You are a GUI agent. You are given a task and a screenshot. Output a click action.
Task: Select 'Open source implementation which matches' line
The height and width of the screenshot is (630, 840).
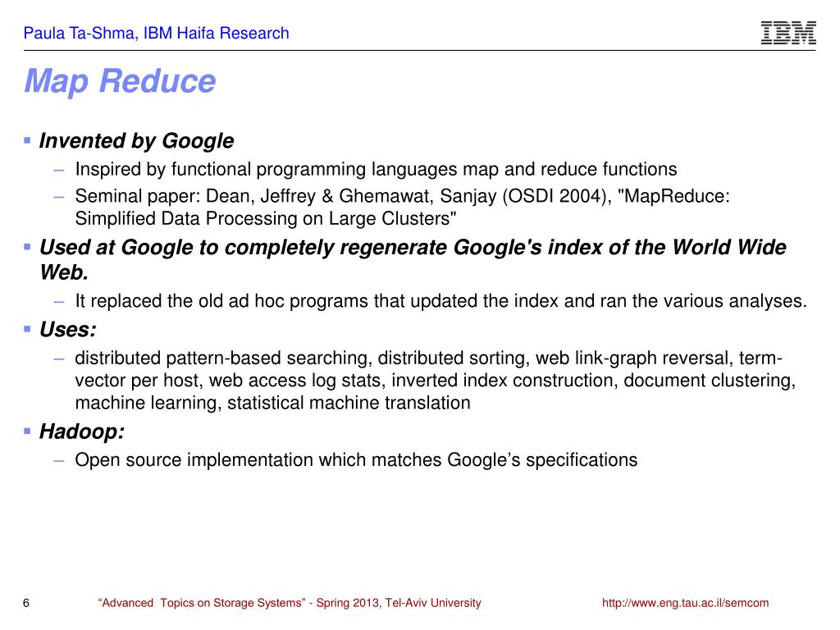tap(356, 460)
